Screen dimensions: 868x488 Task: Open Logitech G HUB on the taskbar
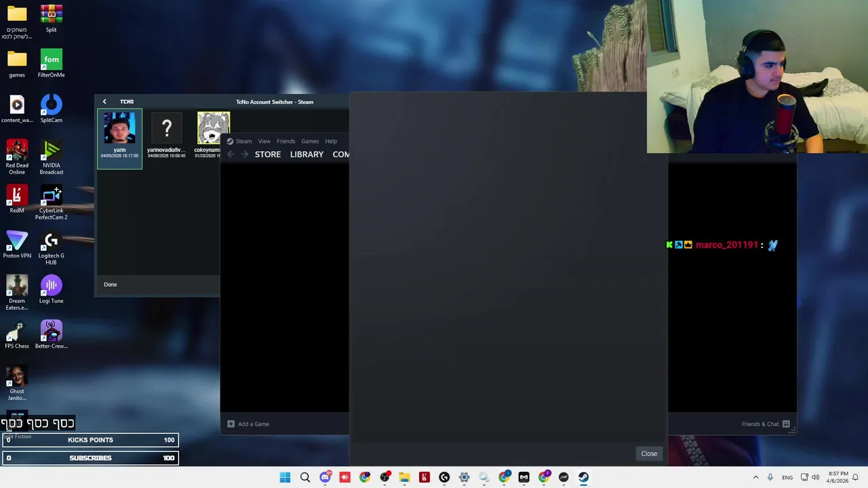click(x=444, y=477)
